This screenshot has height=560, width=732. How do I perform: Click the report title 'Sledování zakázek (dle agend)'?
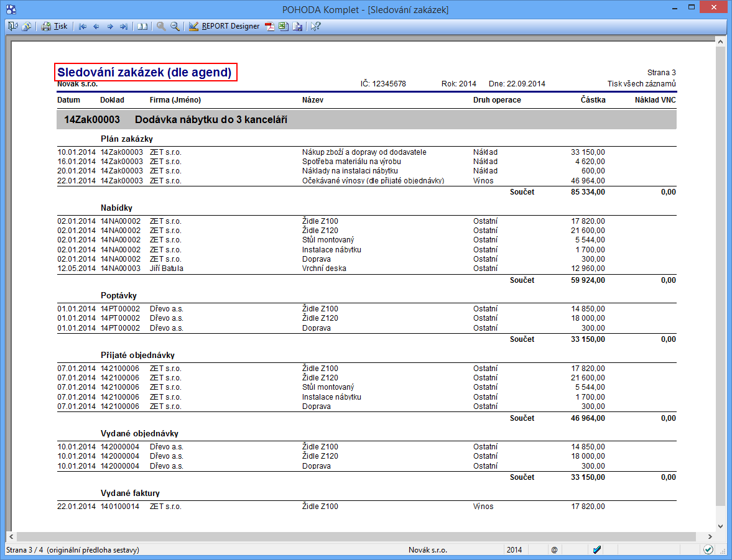point(144,72)
